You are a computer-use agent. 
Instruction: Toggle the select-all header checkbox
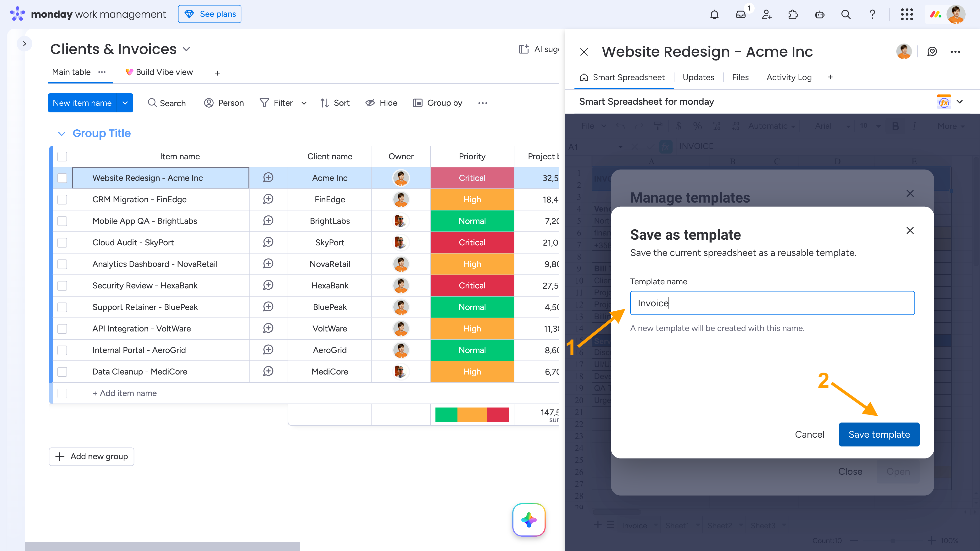(x=62, y=157)
